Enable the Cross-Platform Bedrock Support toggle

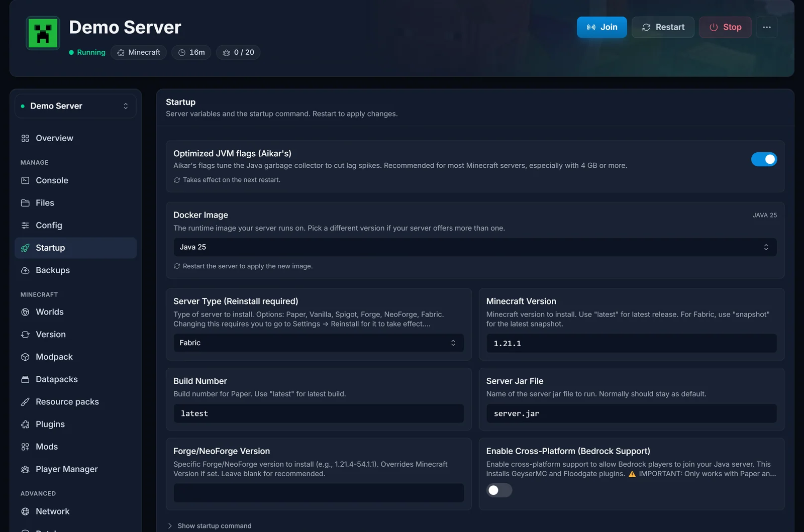499,490
